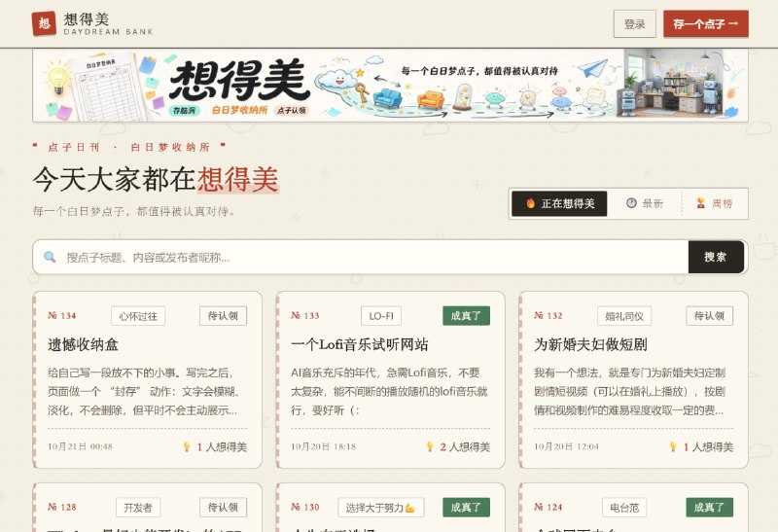Click the 存一个点子 button

click(706, 23)
